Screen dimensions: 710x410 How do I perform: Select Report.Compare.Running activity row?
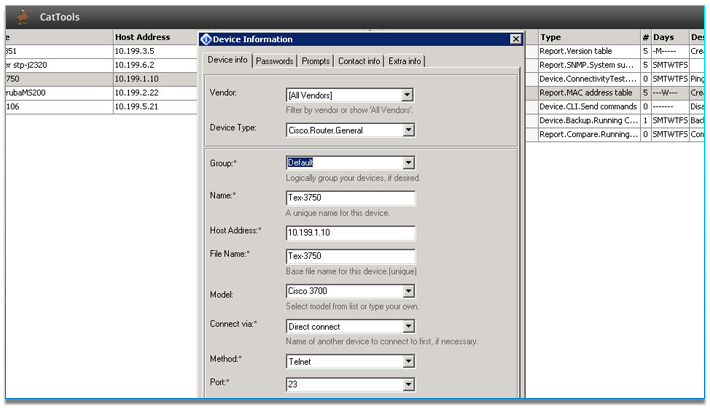588,134
